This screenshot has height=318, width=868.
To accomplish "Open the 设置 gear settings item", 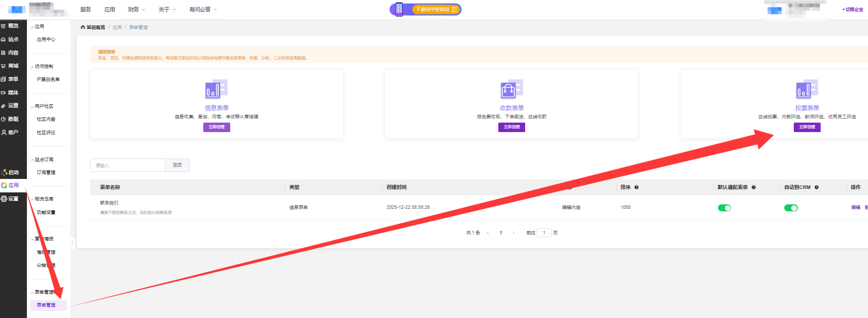I will coord(10,199).
